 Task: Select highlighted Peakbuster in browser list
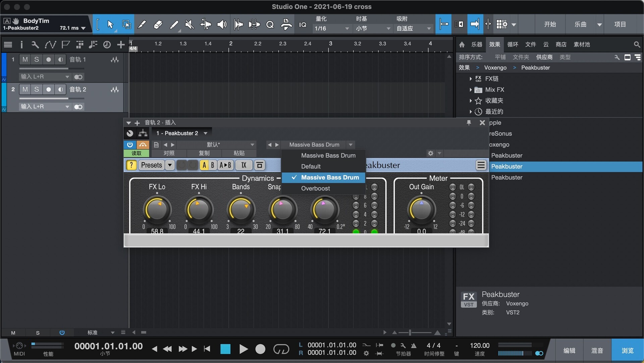[x=507, y=167]
